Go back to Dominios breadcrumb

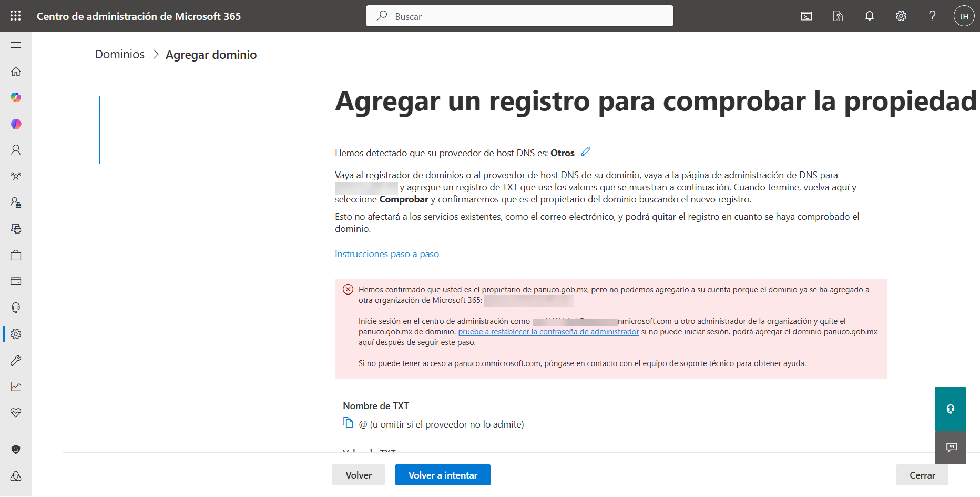pyautogui.click(x=119, y=54)
